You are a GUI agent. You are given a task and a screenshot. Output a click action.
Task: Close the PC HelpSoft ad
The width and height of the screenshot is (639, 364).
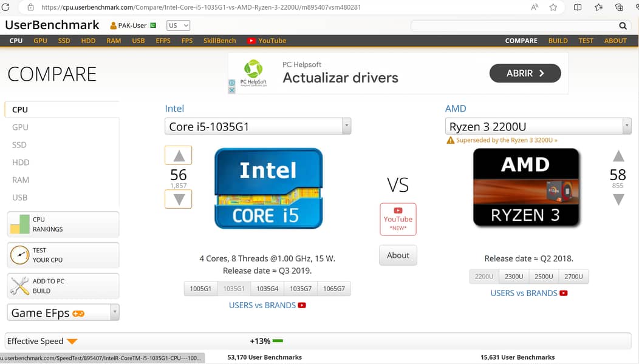pos(231,90)
